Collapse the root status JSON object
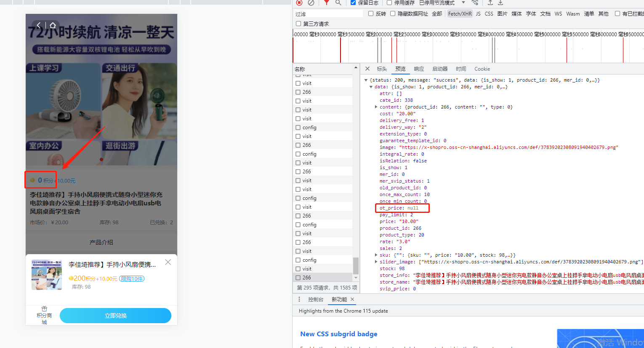This screenshot has width=644, height=348. tap(366, 80)
